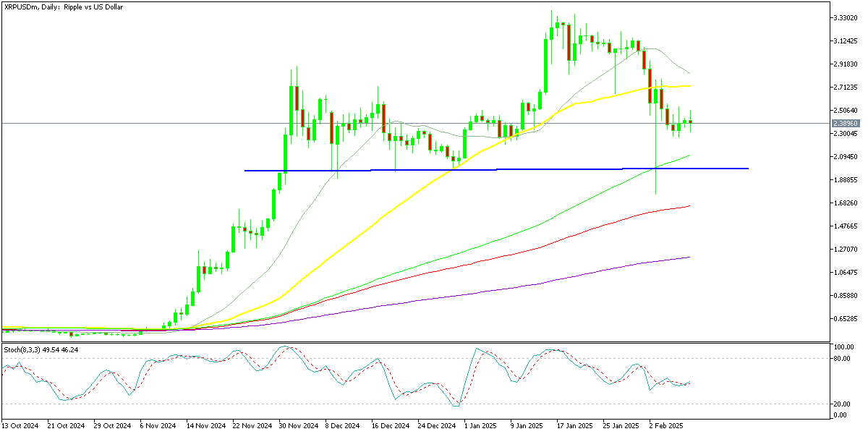The width and height of the screenshot is (868, 434).
Task: Click the 80.00 stochastic scale label
Action: pos(843,358)
